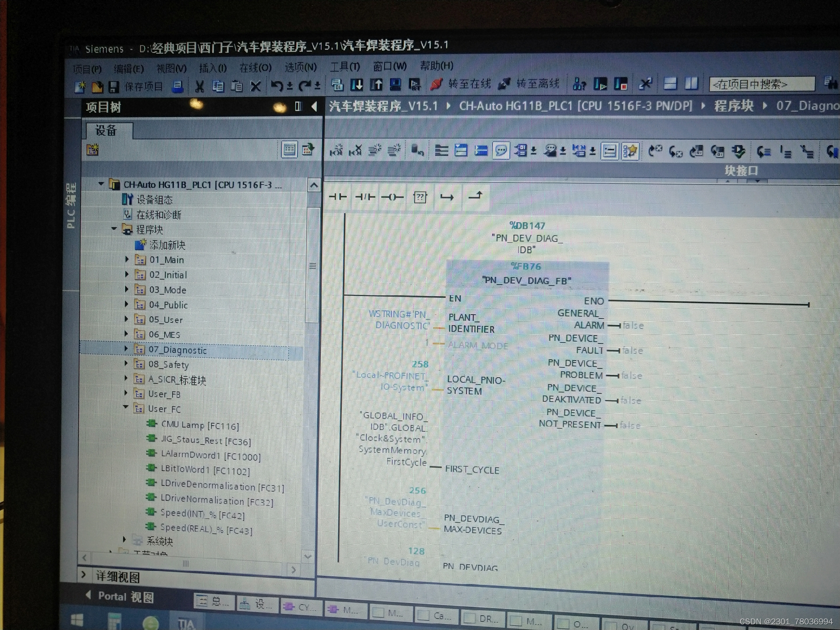Click the redo arrow icon
The image size is (840, 630).
[x=304, y=85]
